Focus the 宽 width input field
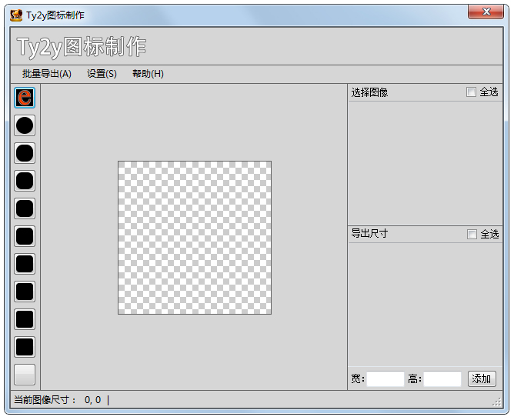The image size is (514, 420). (x=385, y=379)
